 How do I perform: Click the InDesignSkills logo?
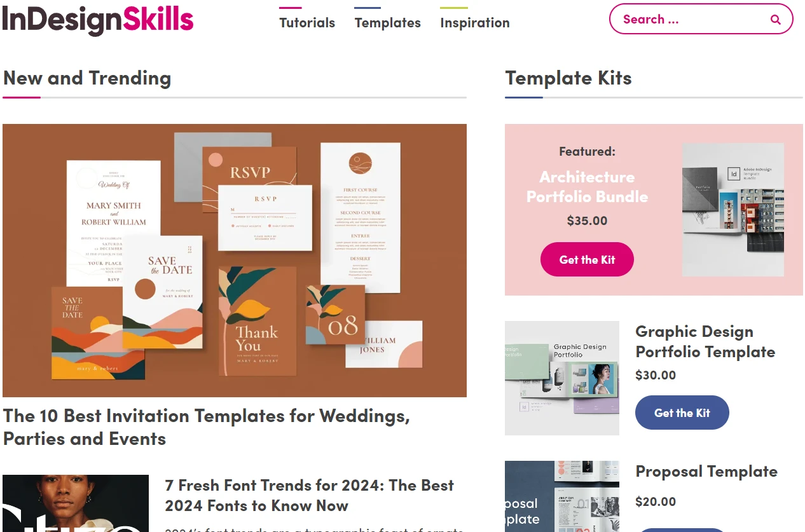97,20
